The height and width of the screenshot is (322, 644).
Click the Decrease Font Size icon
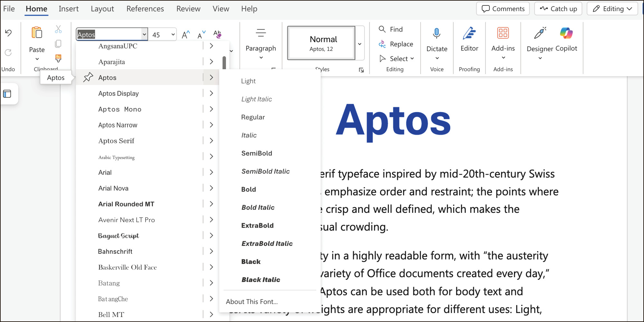[x=202, y=34]
